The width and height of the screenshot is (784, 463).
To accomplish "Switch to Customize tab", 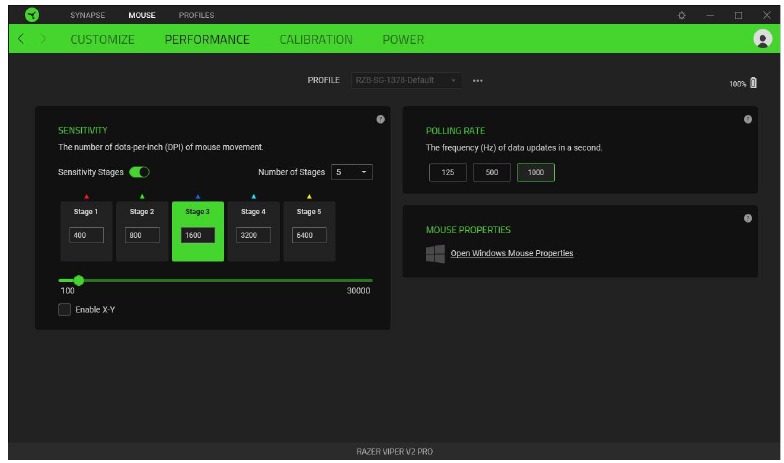I will tap(102, 40).
